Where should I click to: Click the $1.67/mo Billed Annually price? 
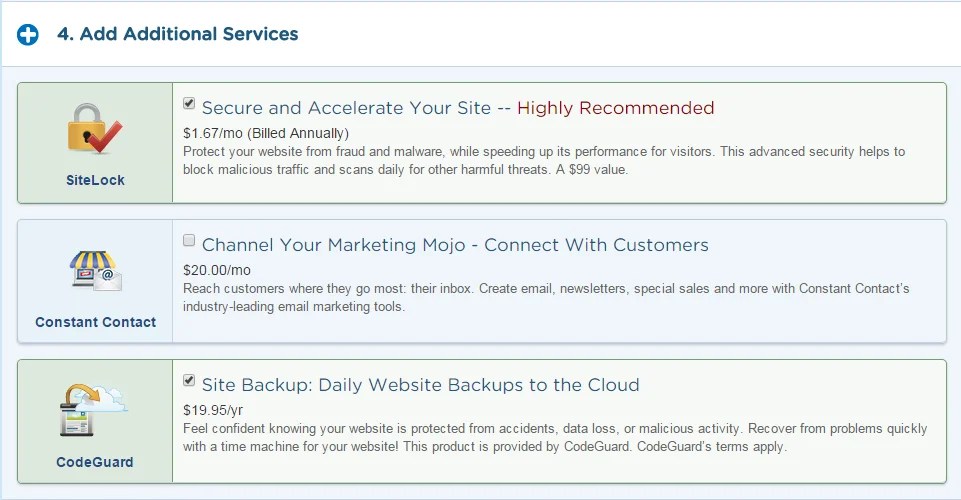click(266, 133)
